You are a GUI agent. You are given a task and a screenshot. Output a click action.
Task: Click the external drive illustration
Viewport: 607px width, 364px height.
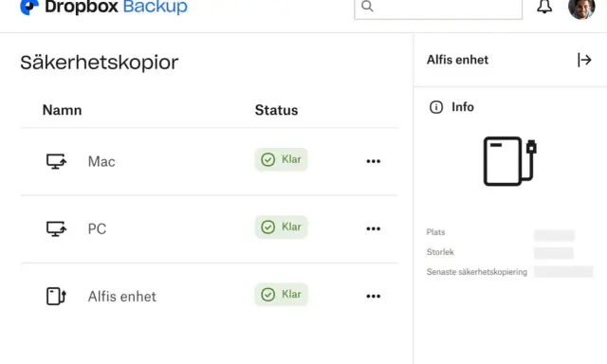point(510,161)
